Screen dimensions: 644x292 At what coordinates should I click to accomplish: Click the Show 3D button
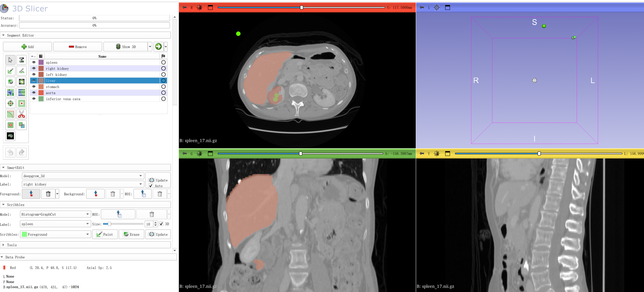[126, 47]
